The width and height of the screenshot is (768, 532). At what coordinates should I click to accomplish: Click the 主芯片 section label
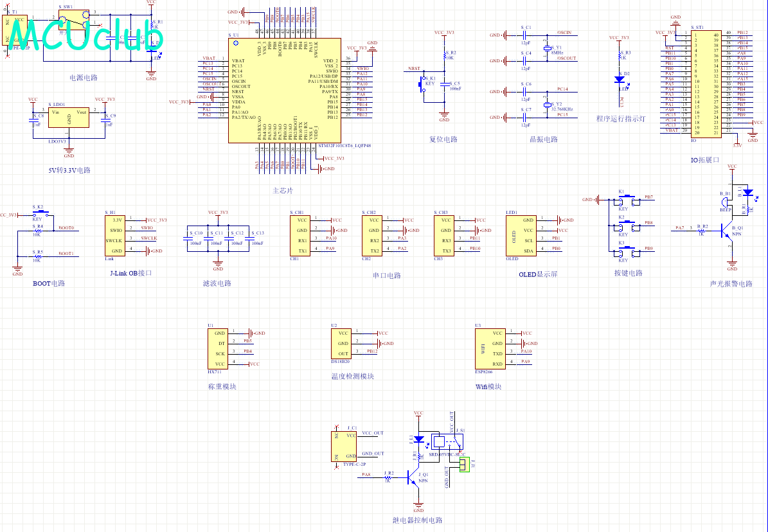283,191
